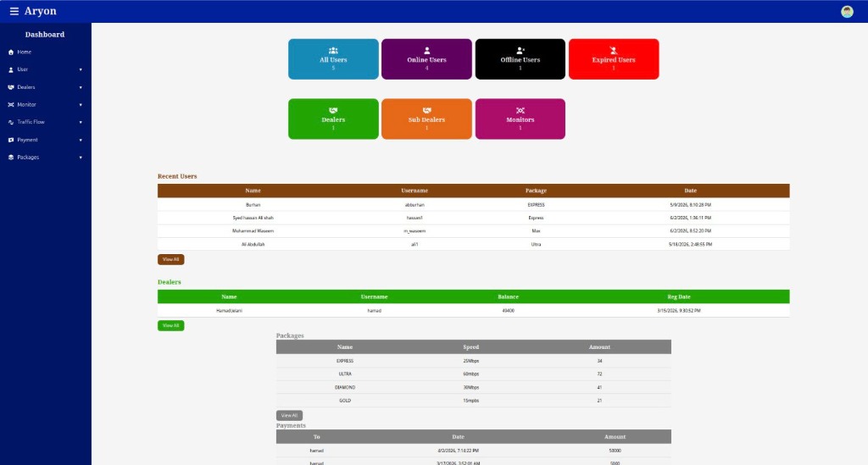The height and width of the screenshot is (465, 868).
Task: Click green View All under Dealers table
Action: 171,325
